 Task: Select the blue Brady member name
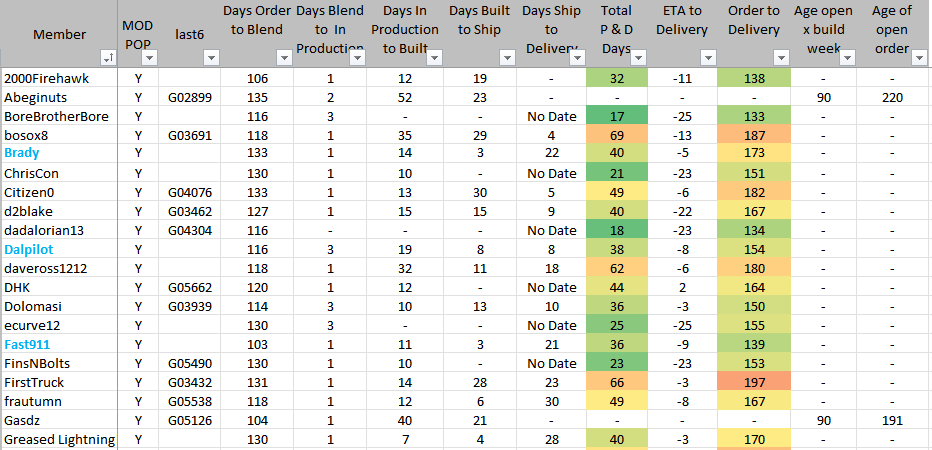pyautogui.click(x=21, y=153)
